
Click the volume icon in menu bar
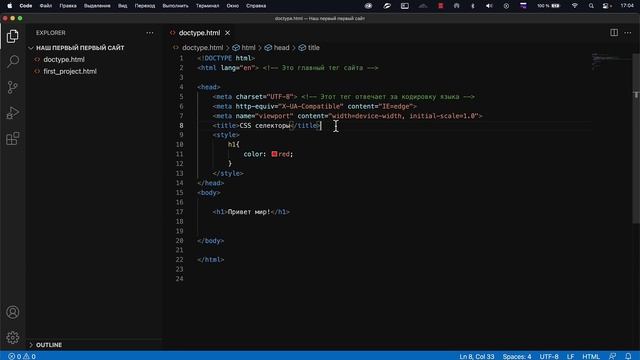[489, 6]
